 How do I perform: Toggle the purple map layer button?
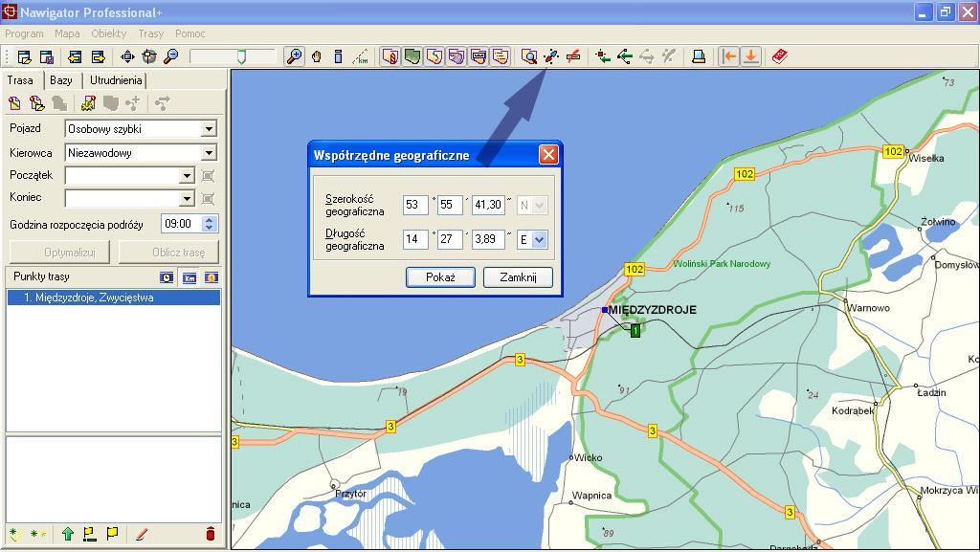[x=457, y=56]
